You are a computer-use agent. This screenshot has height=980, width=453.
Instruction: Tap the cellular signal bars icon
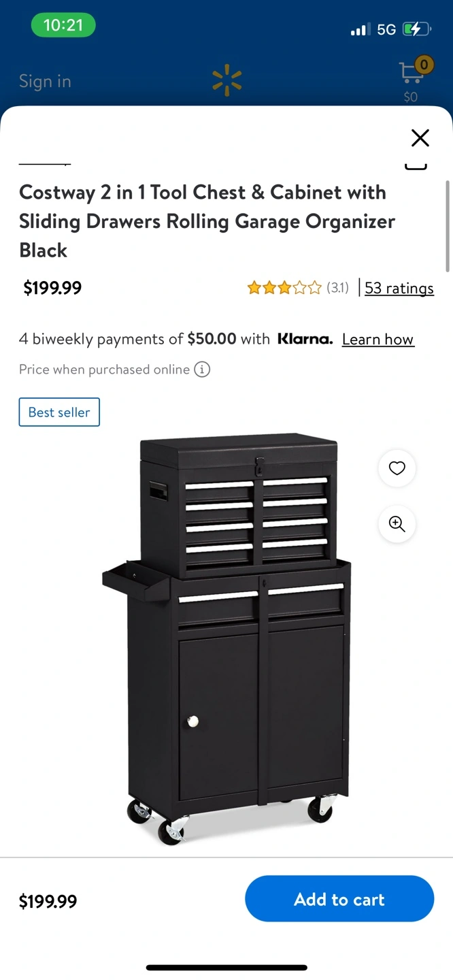(360, 29)
